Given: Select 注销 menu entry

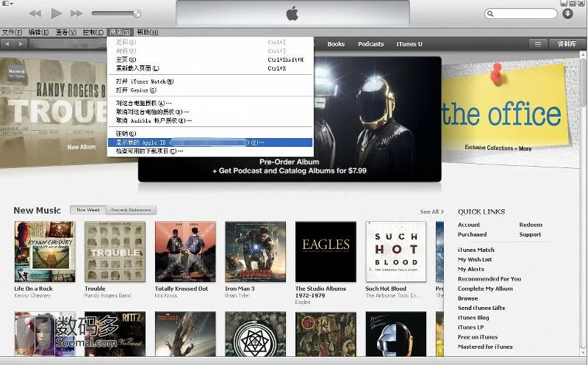Looking at the screenshot, I should pyautogui.click(x=210, y=134).
